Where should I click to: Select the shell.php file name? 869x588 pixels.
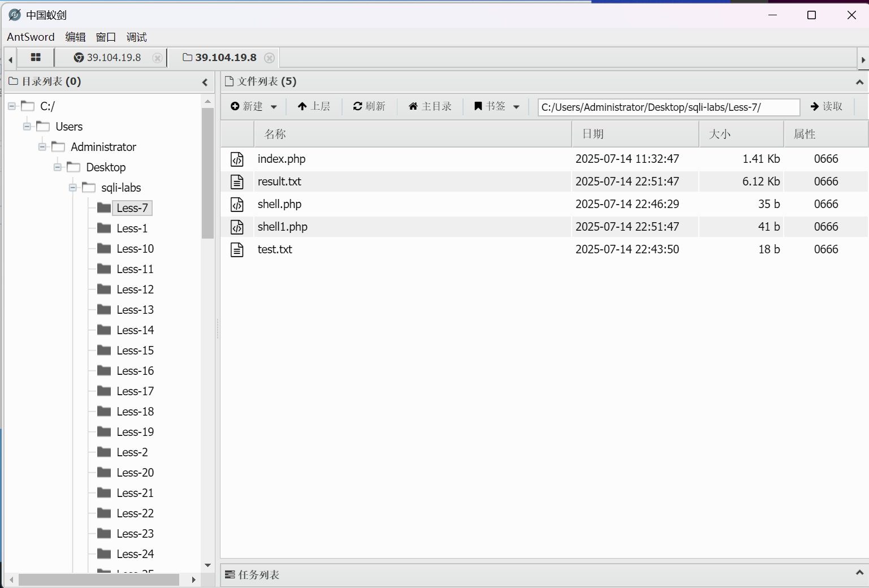[279, 204]
